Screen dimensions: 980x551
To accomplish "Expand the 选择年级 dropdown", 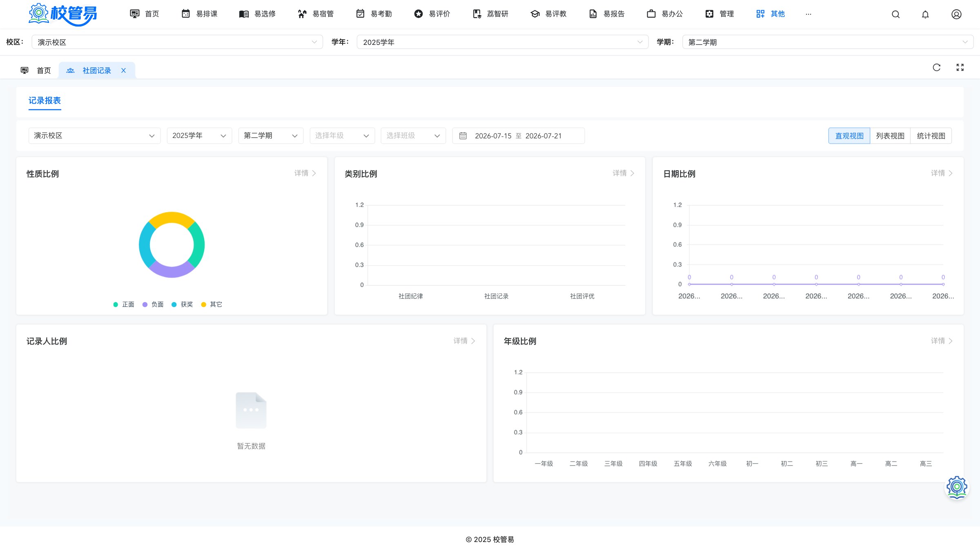I will coord(342,136).
